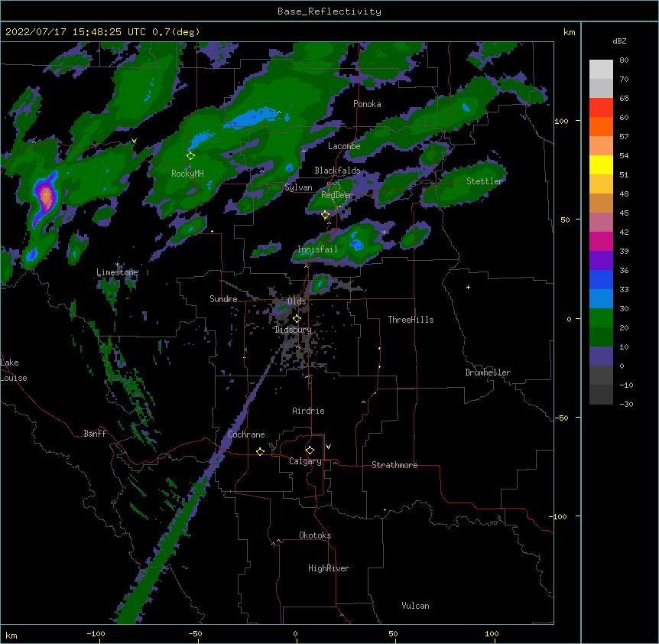The image size is (659, 644).
Task: Click the Innisfail label
Action: point(317,249)
